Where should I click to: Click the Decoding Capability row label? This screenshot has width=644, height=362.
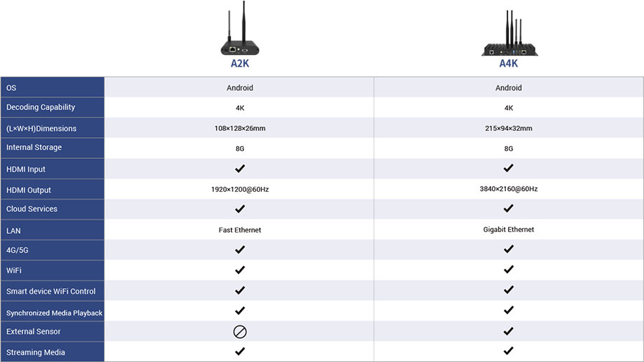[41, 107]
